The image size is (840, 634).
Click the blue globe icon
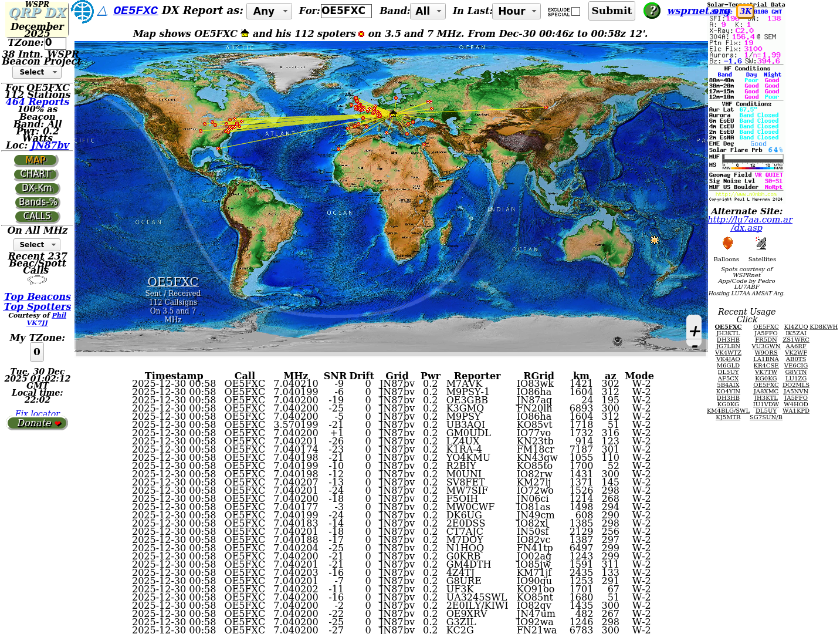point(82,11)
